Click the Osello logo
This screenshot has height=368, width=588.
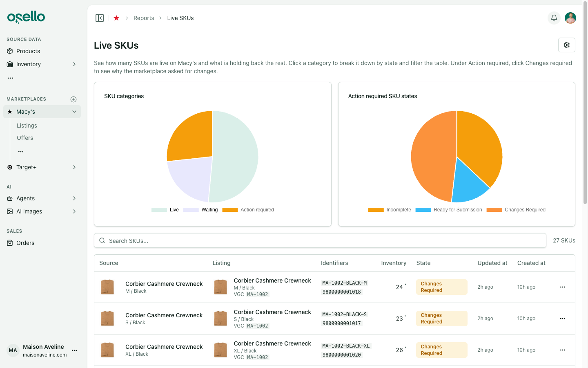pyautogui.click(x=26, y=17)
